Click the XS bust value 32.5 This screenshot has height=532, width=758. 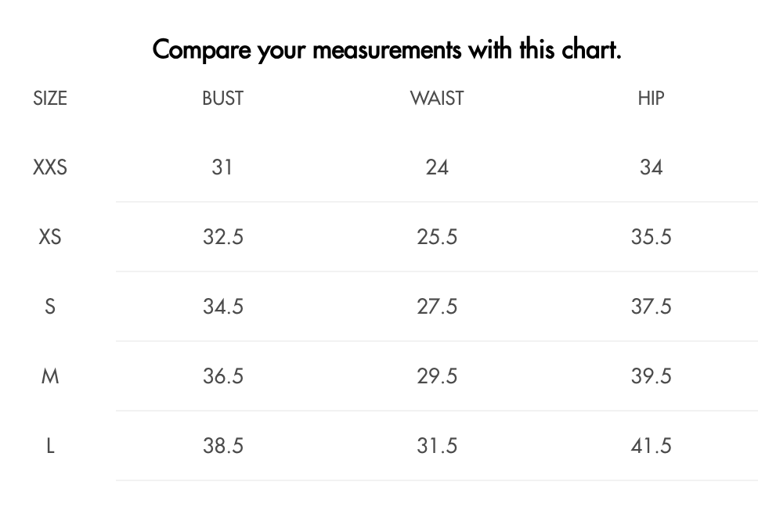click(223, 237)
